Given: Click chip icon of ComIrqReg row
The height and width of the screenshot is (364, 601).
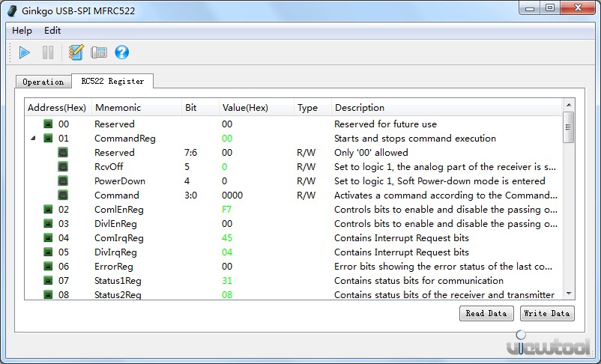Looking at the screenshot, I should (x=48, y=238).
